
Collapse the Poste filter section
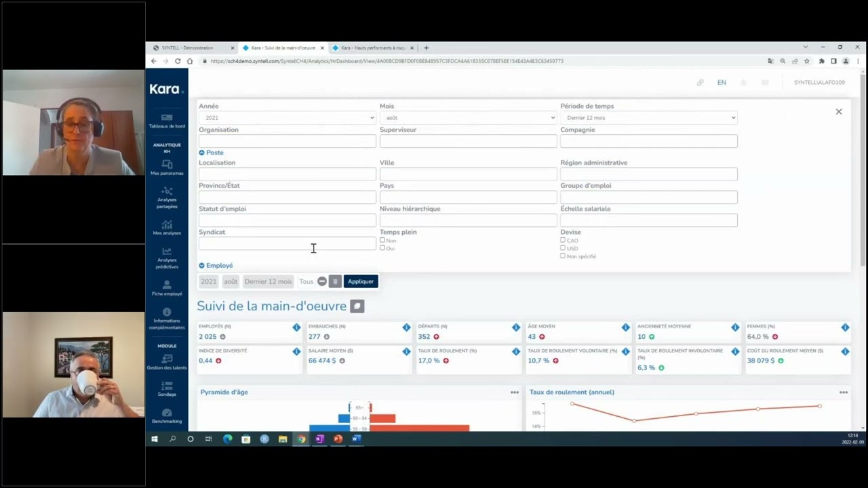pyautogui.click(x=211, y=152)
